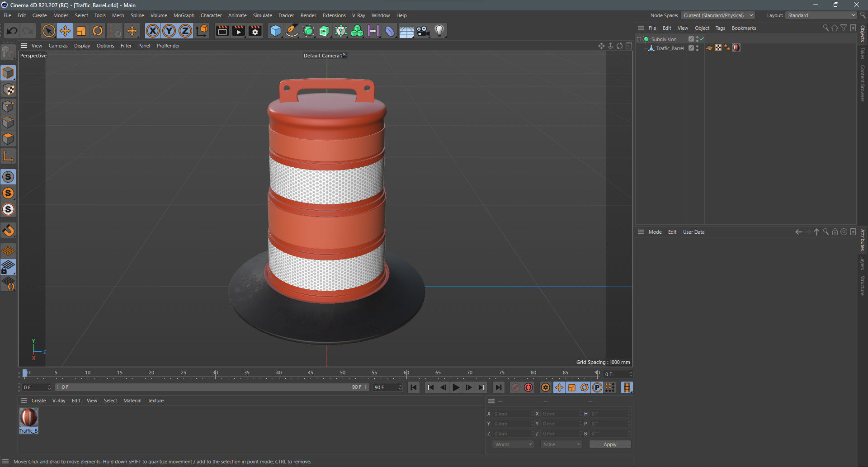The height and width of the screenshot is (467, 868).
Task: Toggle Parameter keyframe recording (P)
Action: tap(597, 387)
